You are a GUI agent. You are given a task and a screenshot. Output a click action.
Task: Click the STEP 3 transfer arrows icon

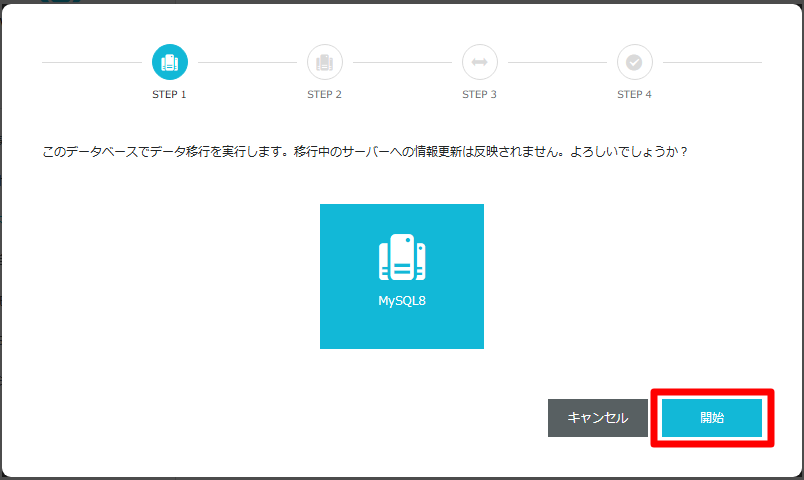pos(479,62)
